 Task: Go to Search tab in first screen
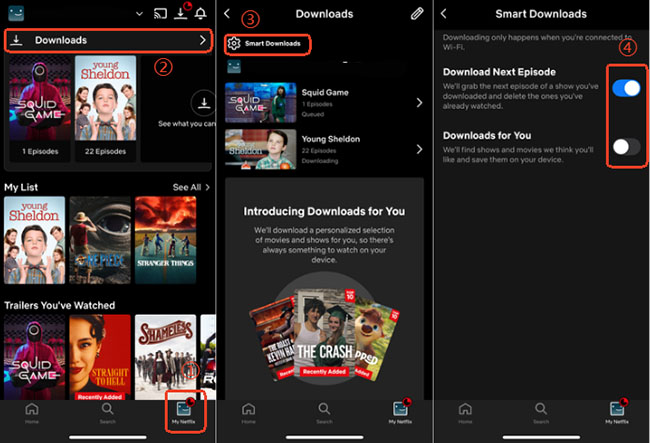click(107, 413)
